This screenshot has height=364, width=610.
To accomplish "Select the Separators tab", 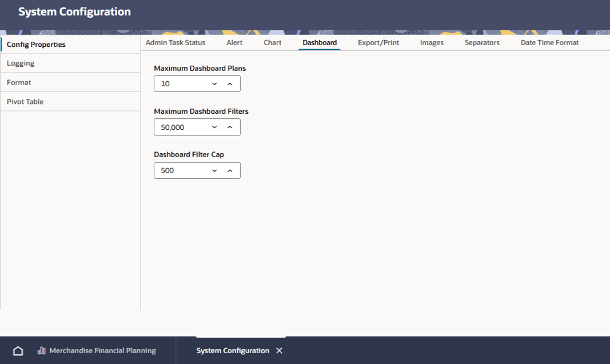I will [x=482, y=43].
